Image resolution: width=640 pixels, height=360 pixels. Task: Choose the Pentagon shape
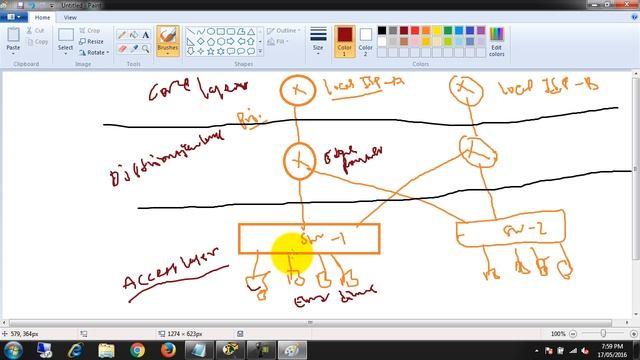(211, 41)
